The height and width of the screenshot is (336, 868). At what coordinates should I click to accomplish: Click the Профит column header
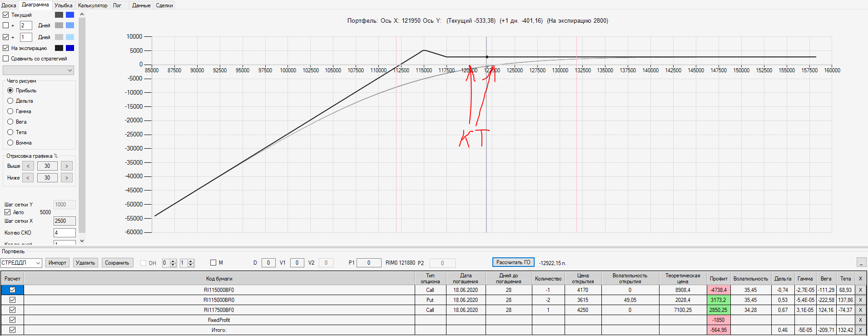(719, 279)
